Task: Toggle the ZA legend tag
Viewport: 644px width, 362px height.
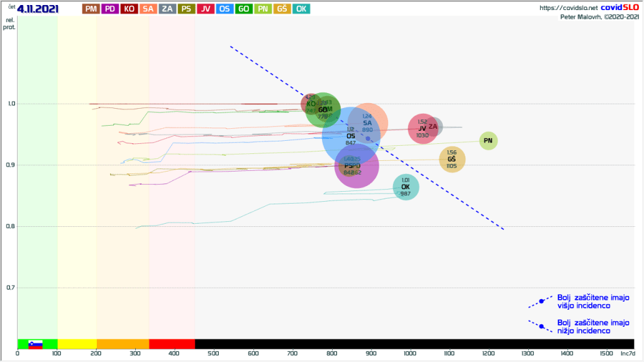Action: (x=167, y=9)
